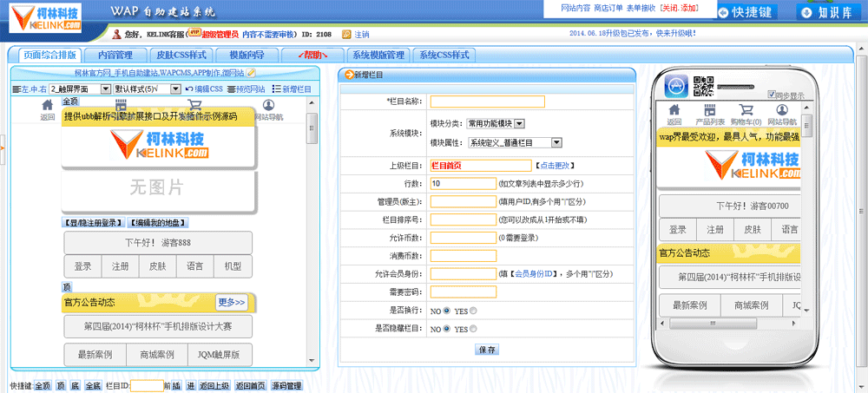
Task: Switch to the 内容管理 tab
Action: (115, 55)
